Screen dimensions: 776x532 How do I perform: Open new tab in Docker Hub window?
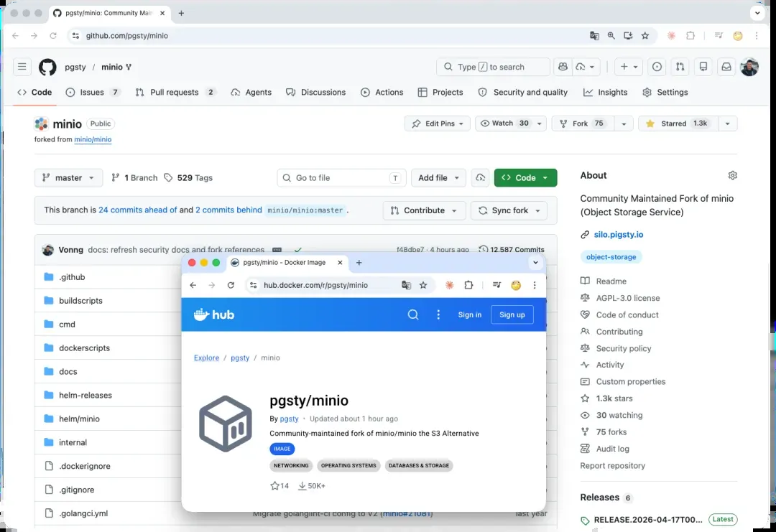[x=359, y=263]
